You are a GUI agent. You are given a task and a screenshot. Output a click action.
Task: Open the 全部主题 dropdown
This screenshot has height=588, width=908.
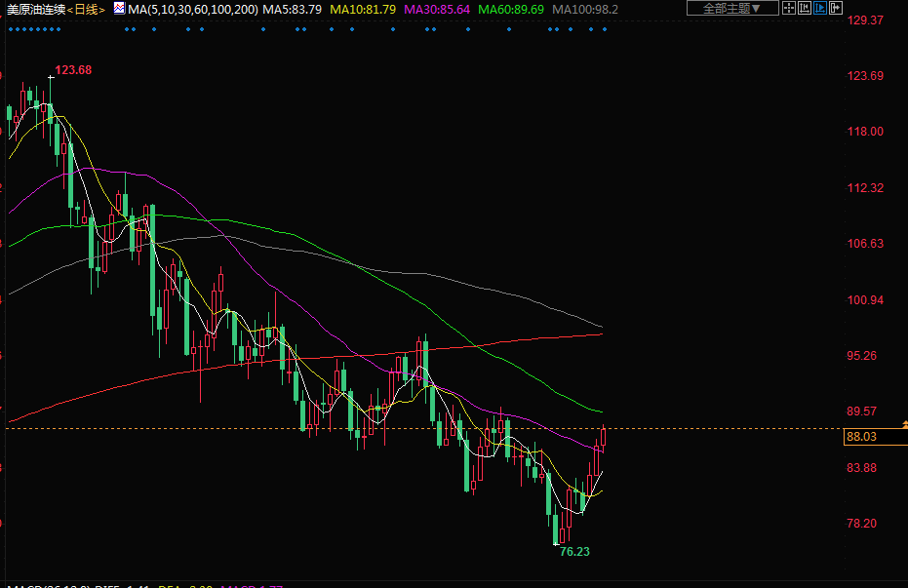[x=732, y=8]
